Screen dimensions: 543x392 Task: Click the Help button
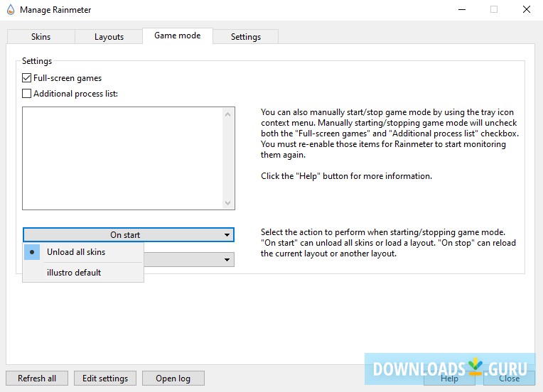pos(449,379)
